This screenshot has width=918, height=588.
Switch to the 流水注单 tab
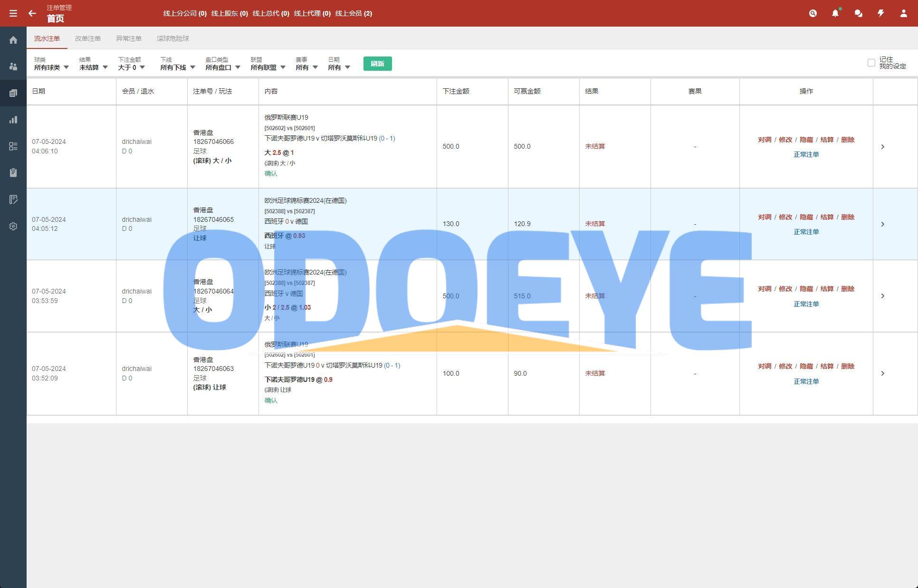[x=47, y=38]
